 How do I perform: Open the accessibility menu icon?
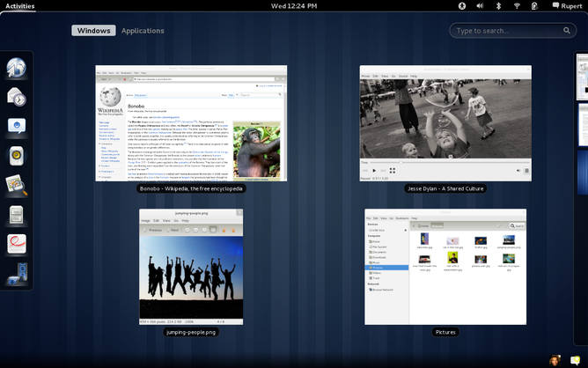[462, 5]
